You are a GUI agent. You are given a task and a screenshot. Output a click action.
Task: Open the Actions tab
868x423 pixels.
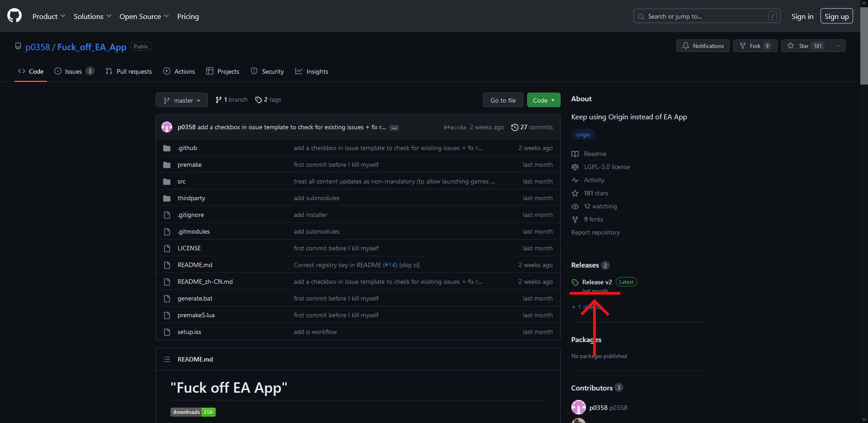pyautogui.click(x=179, y=71)
